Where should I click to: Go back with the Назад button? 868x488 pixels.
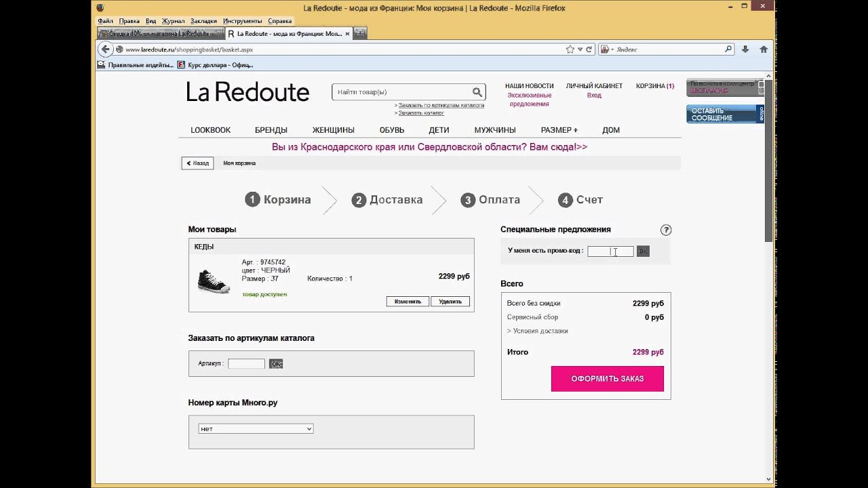point(197,163)
